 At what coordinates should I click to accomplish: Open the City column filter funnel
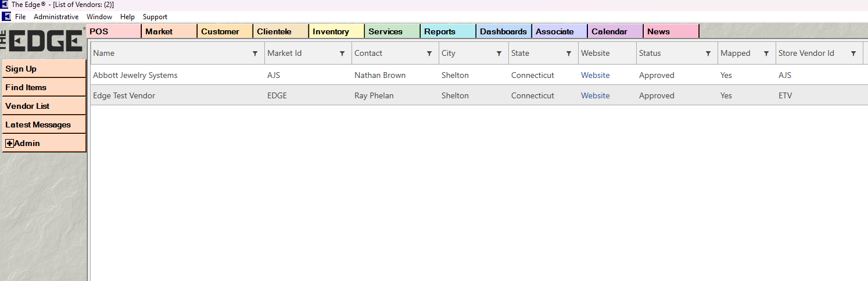click(x=499, y=54)
